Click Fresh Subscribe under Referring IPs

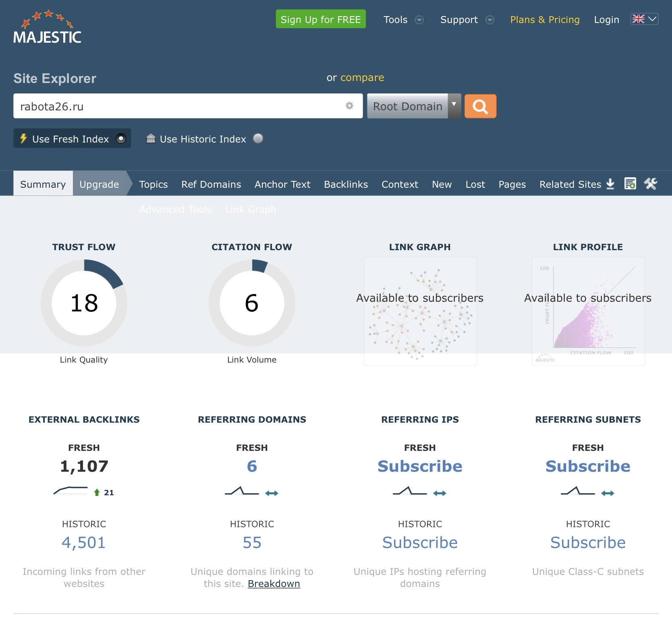420,466
